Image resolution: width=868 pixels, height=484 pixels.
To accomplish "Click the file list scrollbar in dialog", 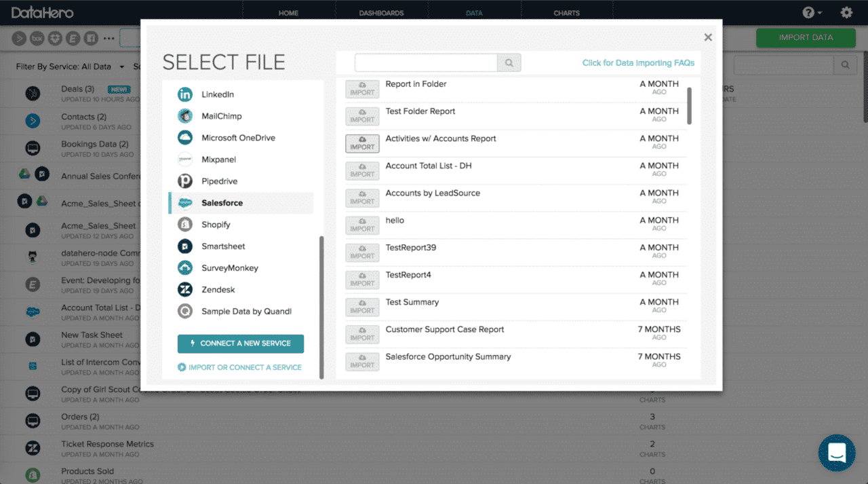I will click(690, 106).
